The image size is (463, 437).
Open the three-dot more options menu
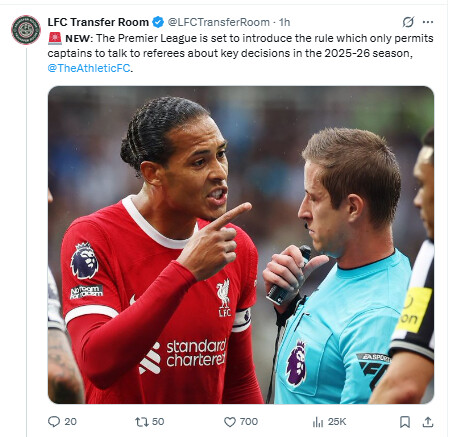[428, 22]
